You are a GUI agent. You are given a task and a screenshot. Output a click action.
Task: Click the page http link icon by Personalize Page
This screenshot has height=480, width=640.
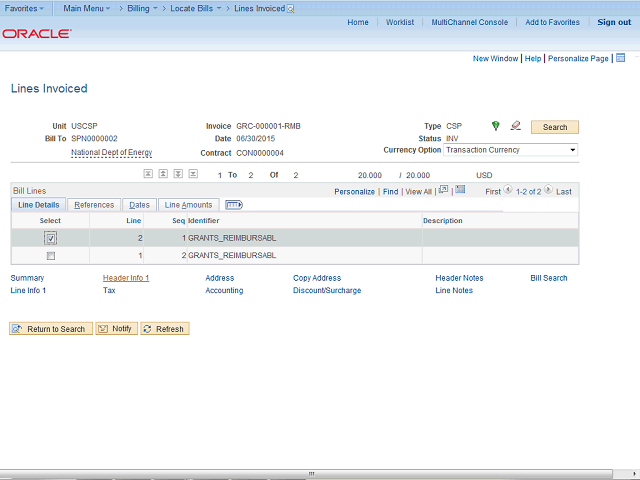620,58
